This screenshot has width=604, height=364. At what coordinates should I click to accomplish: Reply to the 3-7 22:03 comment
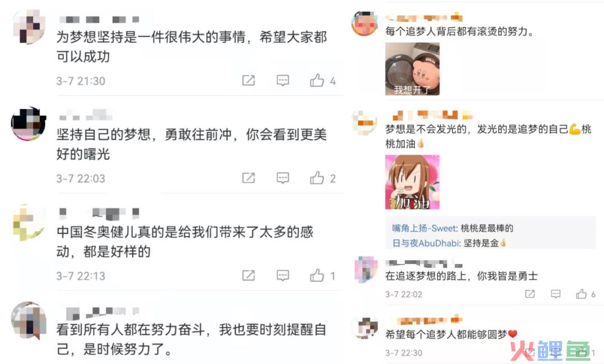(283, 178)
